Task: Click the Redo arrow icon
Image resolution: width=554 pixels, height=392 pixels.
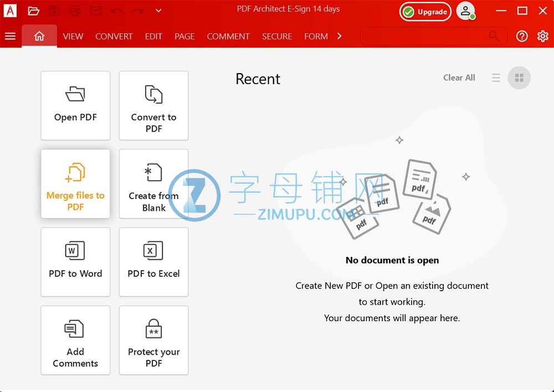Action: pos(137,11)
